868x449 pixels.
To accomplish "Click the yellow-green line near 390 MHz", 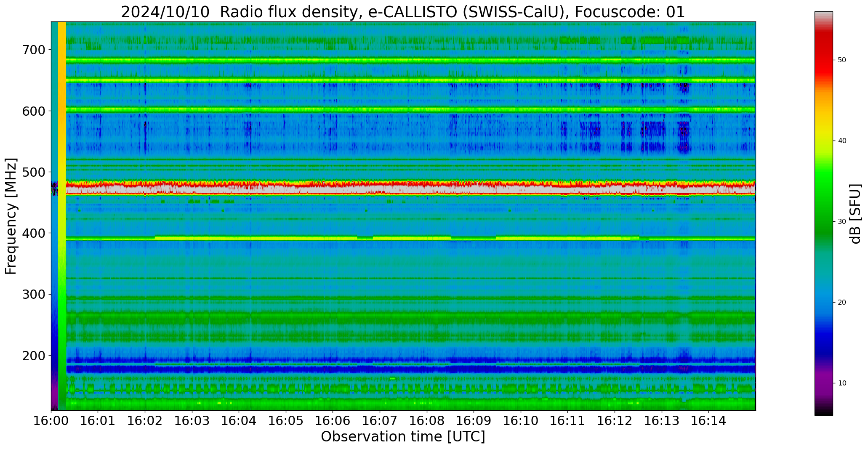I will click(410, 238).
